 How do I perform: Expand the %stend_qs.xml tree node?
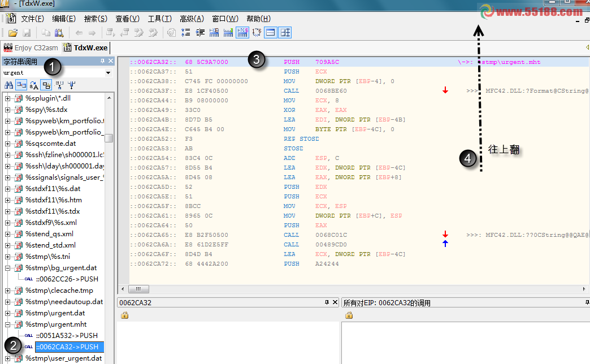[7, 234]
